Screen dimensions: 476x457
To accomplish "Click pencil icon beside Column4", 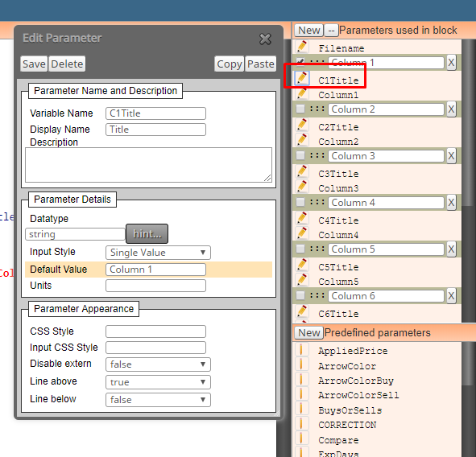I will tap(302, 233).
